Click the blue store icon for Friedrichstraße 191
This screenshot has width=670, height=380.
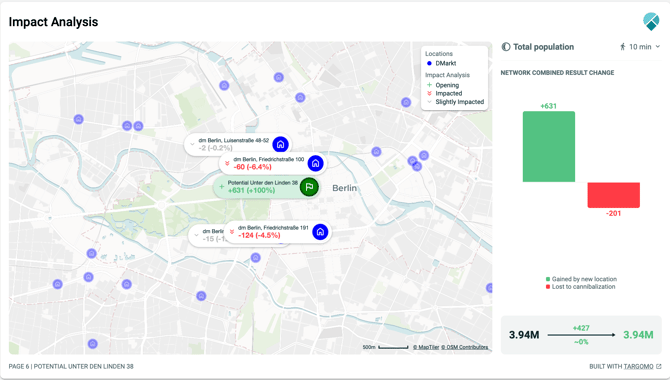click(x=320, y=232)
